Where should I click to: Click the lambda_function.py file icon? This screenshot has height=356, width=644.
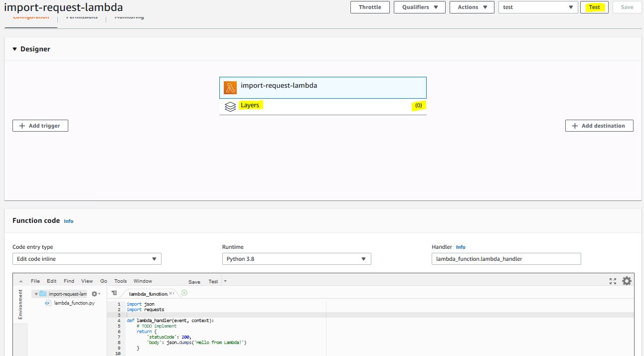pos(48,303)
